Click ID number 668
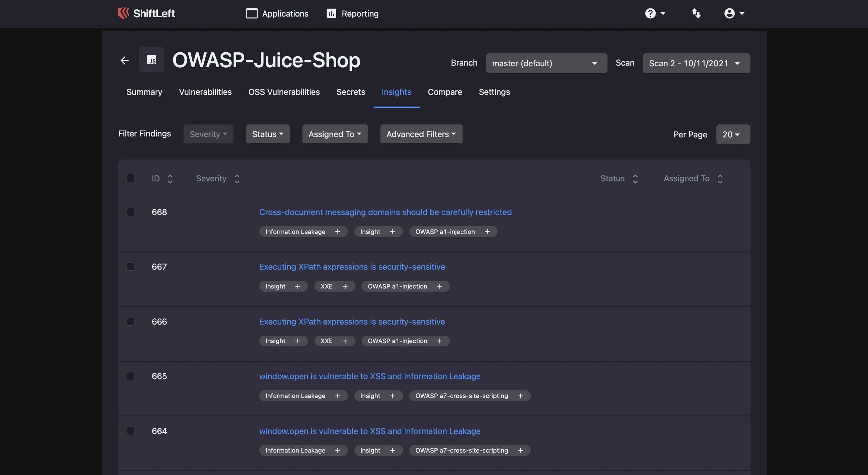This screenshot has width=868, height=475. coord(159,212)
